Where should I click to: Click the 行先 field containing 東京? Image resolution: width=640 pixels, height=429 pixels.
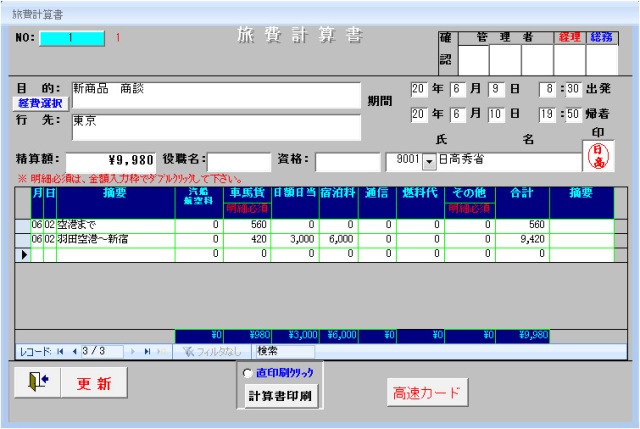(x=215, y=127)
